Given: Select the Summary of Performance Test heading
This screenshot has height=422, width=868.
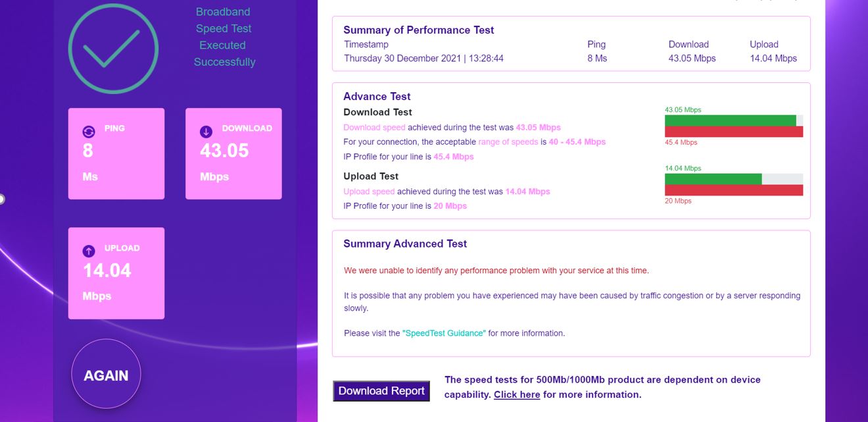Looking at the screenshot, I should point(419,30).
